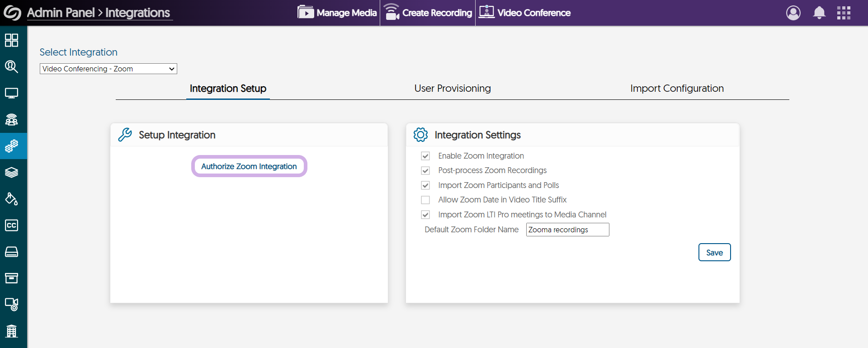Click the gear Integration Settings icon
Viewport: 868px width, 348px height.
(420, 135)
